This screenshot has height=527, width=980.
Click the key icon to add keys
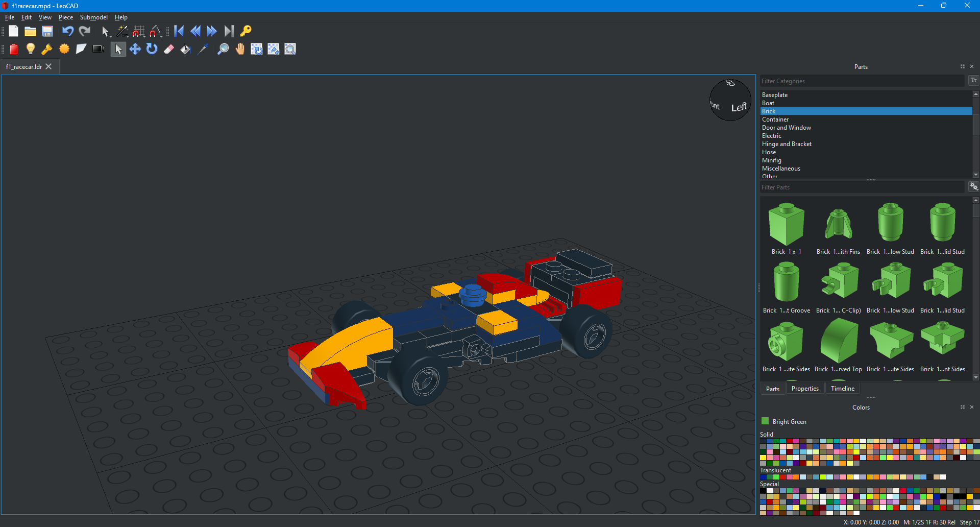(246, 31)
